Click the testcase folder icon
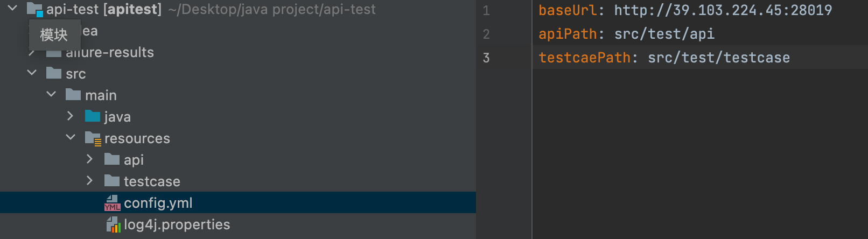The image size is (868, 239). tap(112, 181)
